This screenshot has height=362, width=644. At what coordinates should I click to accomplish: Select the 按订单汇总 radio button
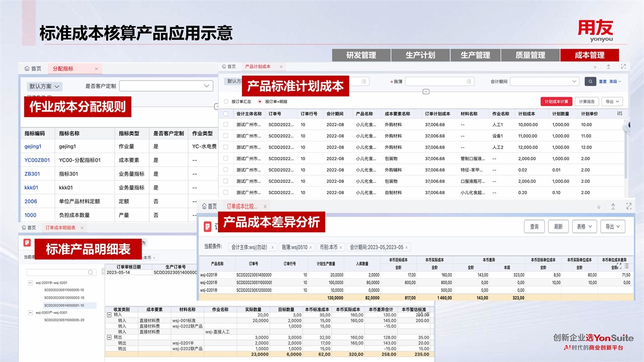click(226, 101)
